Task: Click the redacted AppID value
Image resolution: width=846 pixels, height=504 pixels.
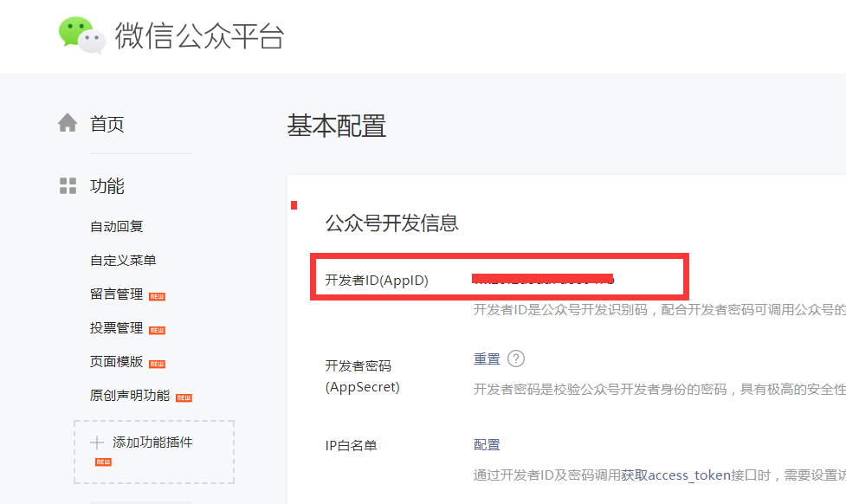Action: (x=543, y=279)
